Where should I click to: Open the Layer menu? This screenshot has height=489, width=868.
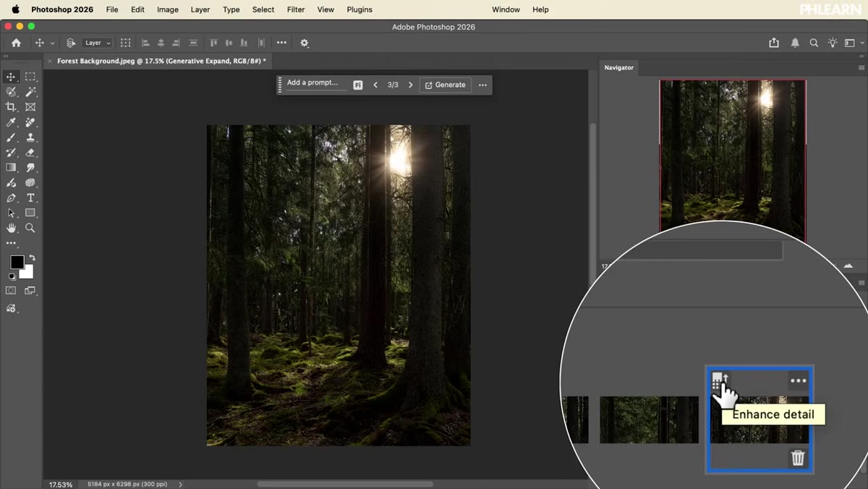coord(200,9)
